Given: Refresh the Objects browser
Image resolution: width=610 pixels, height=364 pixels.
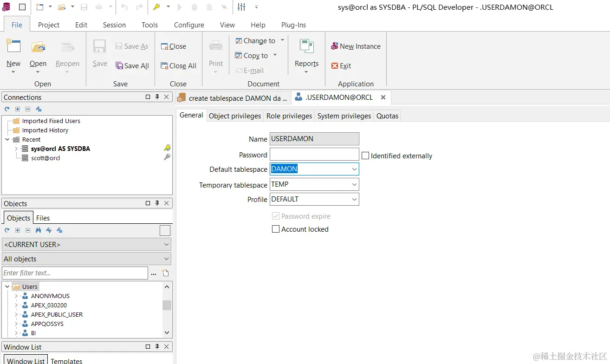Looking at the screenshot, I should (x=7, y=230).
